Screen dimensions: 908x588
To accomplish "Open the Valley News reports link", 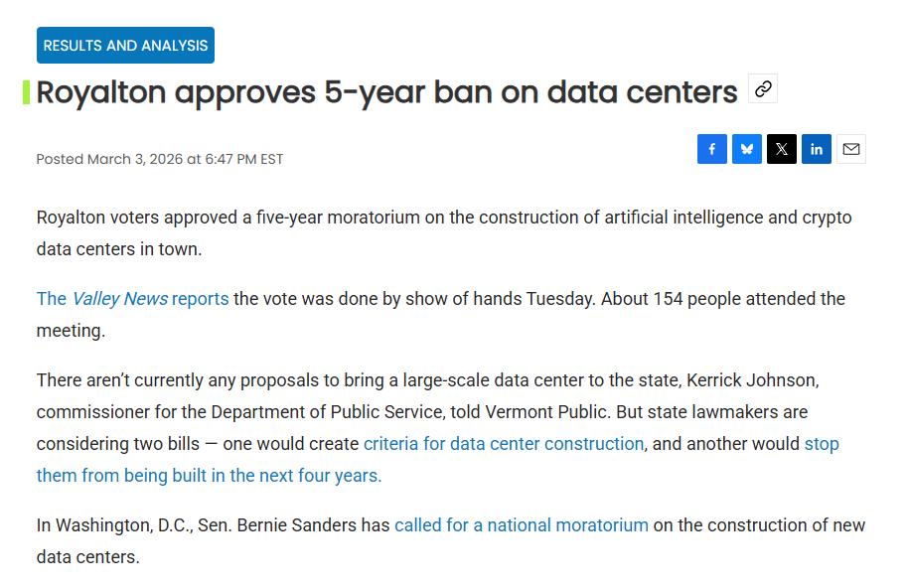I will [132, 299].
